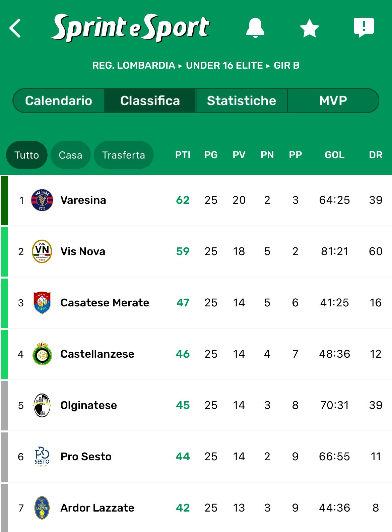Switch to Casa home filter
The image size is (392, 532).
[x=70, y=155]
